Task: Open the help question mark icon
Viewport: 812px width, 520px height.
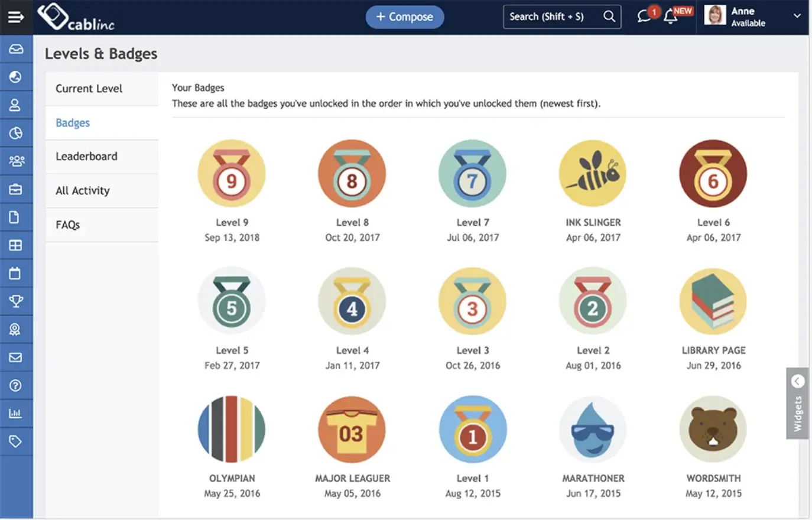Action: [x=16, y=385]
